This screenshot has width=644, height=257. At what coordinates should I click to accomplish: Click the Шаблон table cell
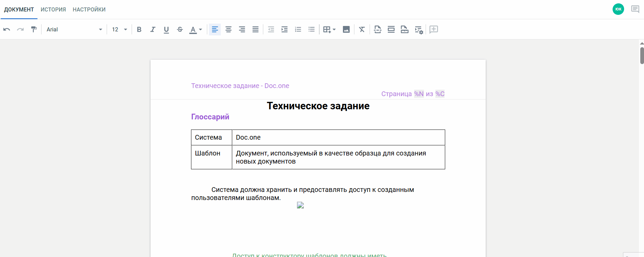[212, 157]
